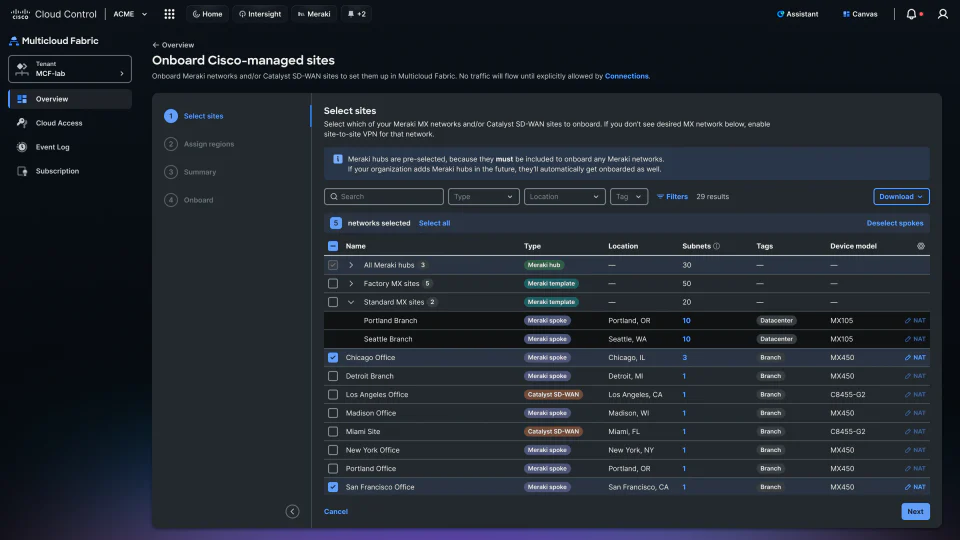Viewport: 960px width, 540px height.
Task: Check the Los Angeles Office checkbox
Action: (333, 395)
